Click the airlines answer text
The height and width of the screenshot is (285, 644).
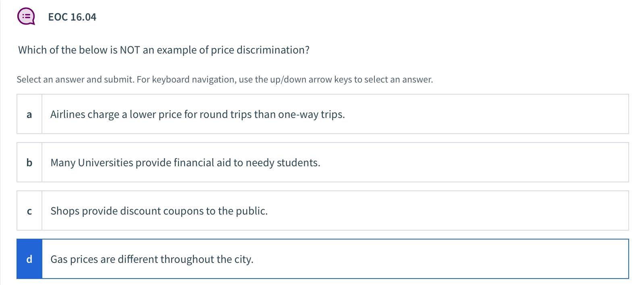tap(197, 114)
